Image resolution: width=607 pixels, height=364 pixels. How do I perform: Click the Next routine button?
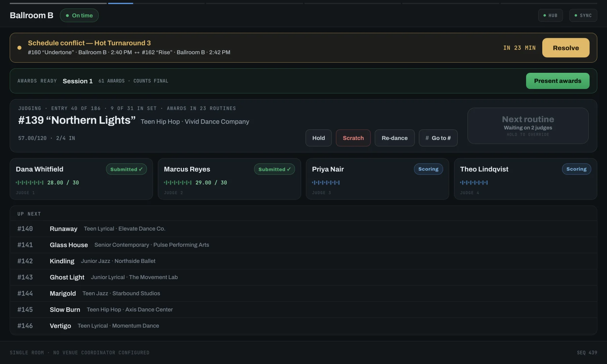tap(528, 126)
